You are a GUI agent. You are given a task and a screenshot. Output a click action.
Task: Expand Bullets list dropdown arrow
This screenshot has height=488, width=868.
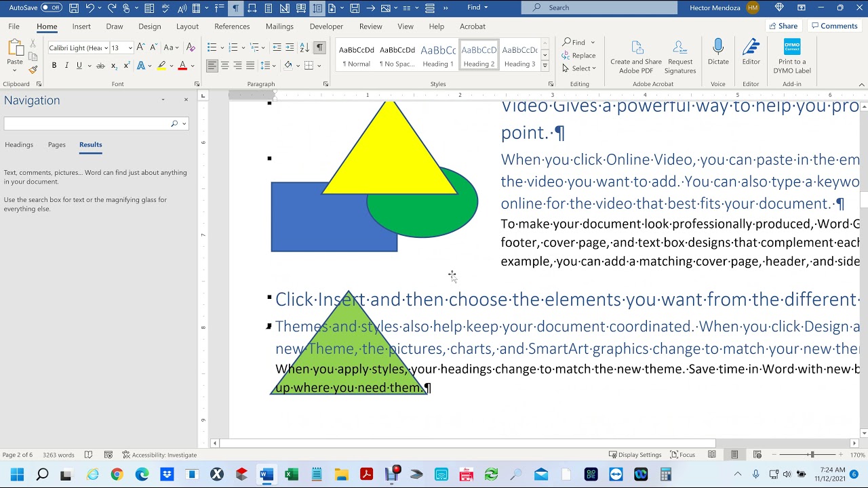coord(222,47)
